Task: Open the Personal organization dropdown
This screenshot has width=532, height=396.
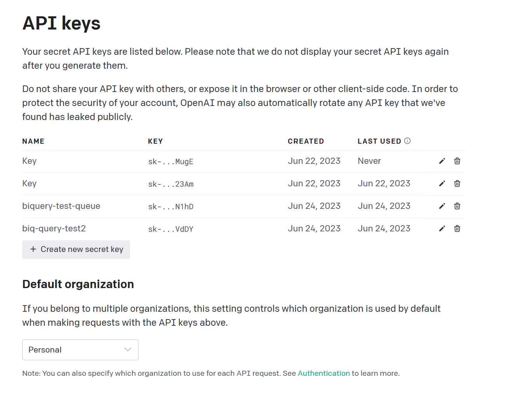Action: [80, 350]
